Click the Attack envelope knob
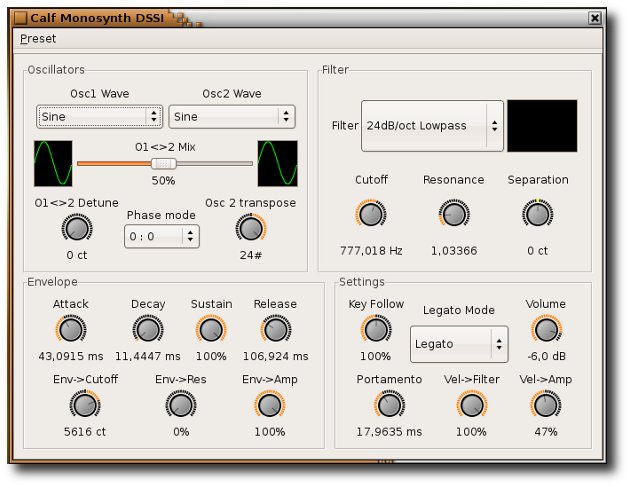Screen dimensions: 630x487 click(70, 329)
